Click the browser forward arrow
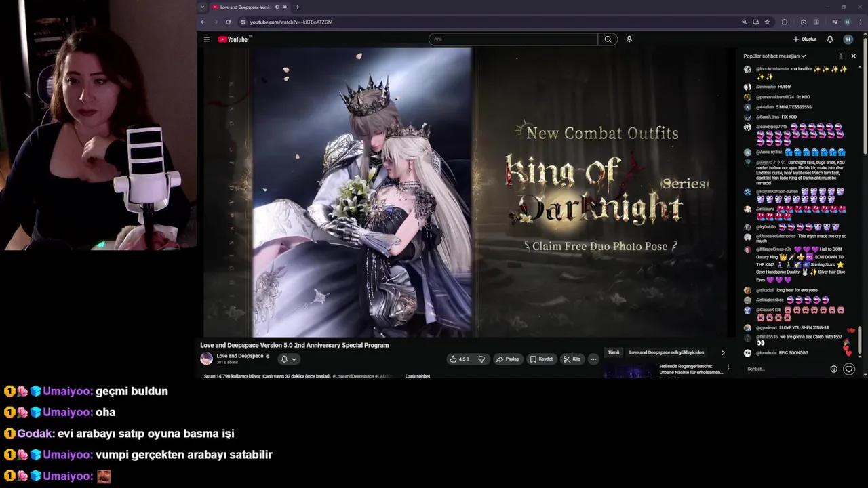The width and height of the screenshot is (868, 488). [x=215, y=22]
